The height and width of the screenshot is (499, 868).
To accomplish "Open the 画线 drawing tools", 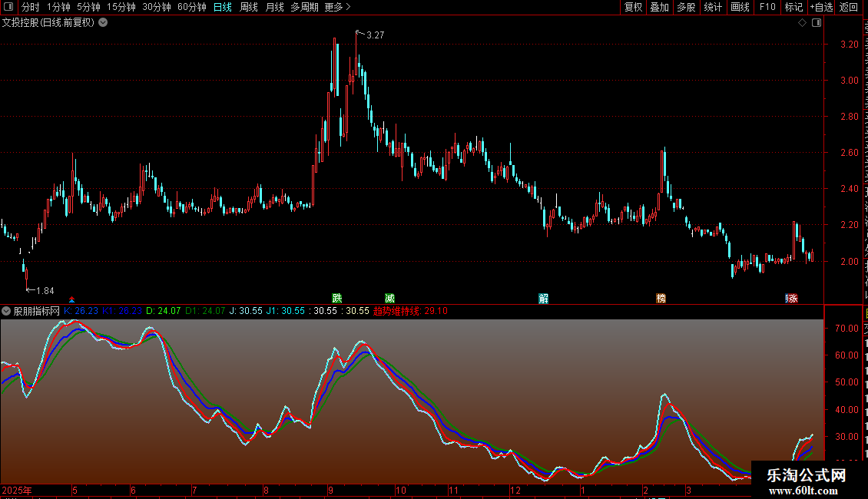I will click(740, 7).
